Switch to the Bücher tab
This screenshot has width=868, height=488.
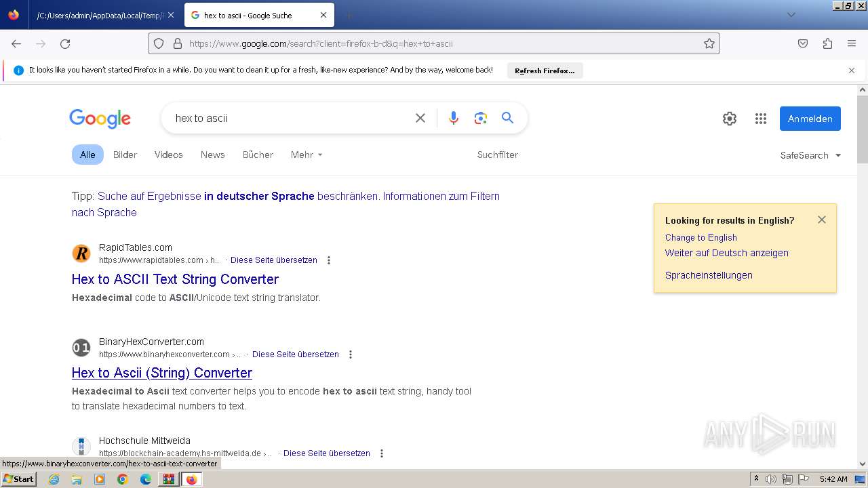258,155
